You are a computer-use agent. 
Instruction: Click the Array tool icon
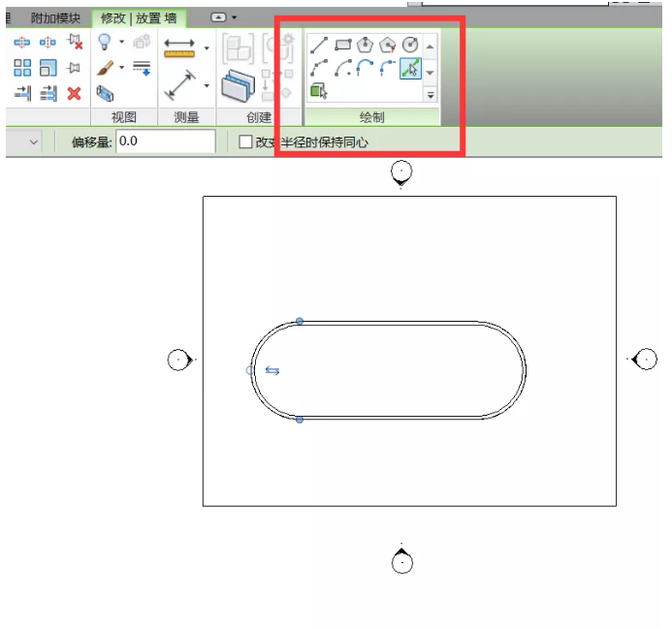click(x=22, y=68)
